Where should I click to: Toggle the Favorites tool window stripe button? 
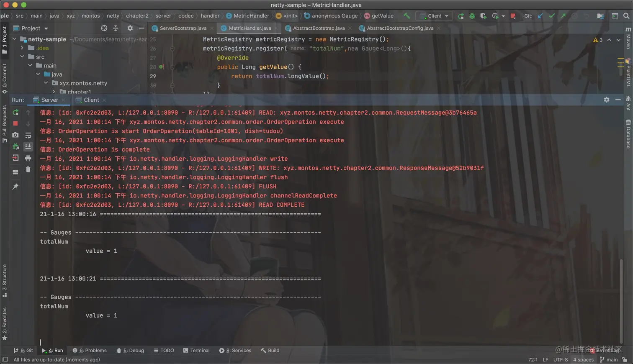[5, 324]
